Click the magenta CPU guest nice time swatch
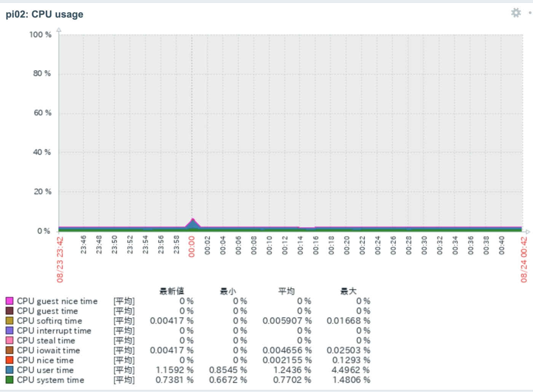The width and height of the screenshot is (533, 392). point(10,301)
